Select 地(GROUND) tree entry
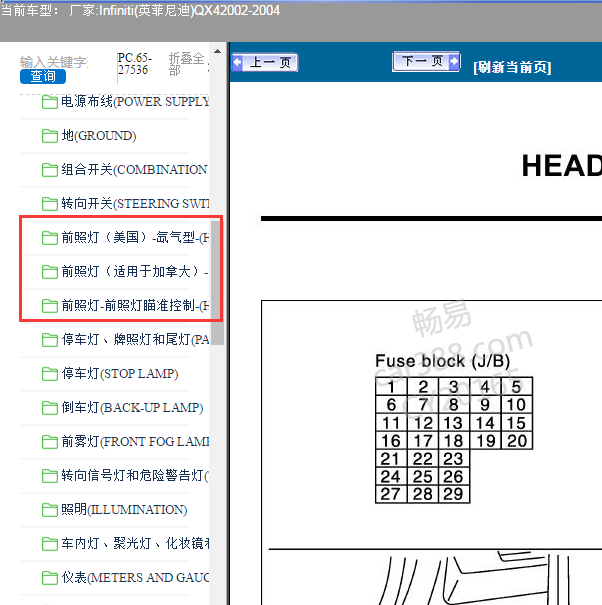The width and height of the screenshot is (602, 605). [x=99, y=136]
